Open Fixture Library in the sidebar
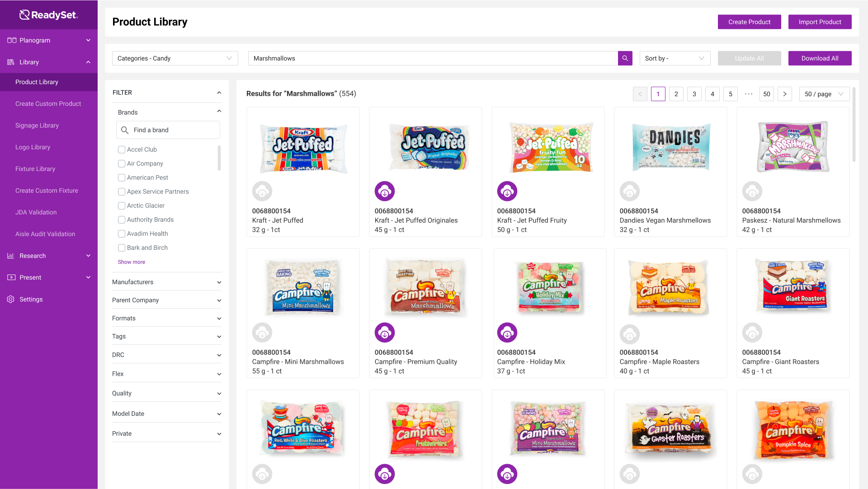 click(x=35, y=169)
